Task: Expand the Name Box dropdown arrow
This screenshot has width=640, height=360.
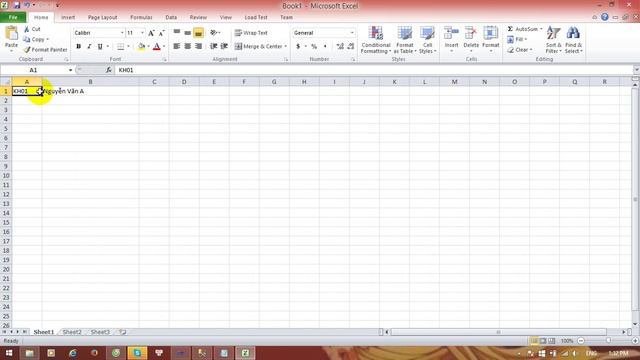Action: (70, 70)
